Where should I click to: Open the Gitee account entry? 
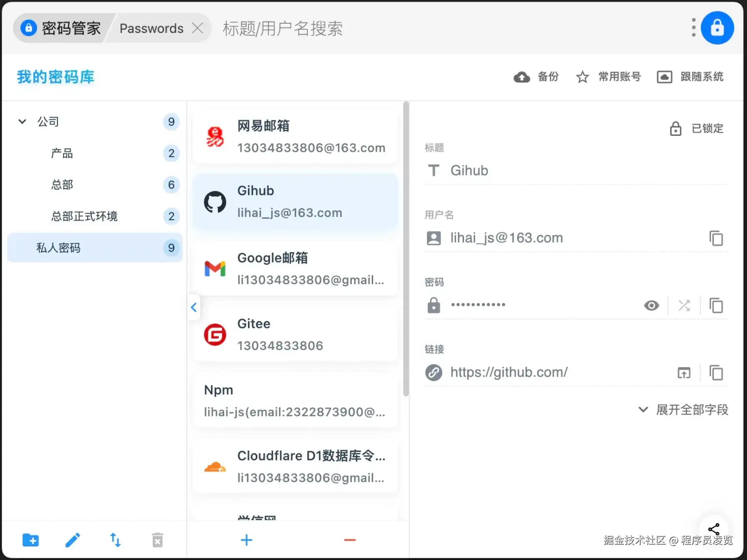click(295, 334)
